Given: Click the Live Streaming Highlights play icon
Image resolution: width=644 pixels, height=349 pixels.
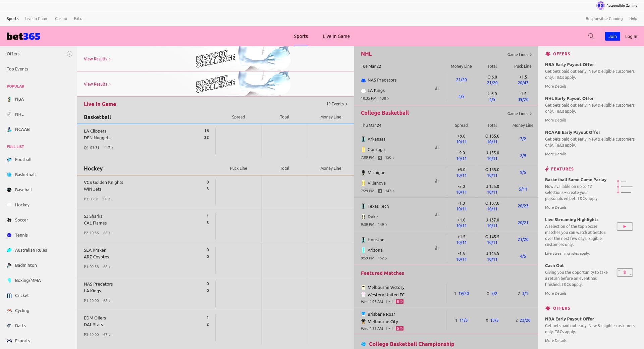Looking at the screenshot, I should click(x=625, y=227).
